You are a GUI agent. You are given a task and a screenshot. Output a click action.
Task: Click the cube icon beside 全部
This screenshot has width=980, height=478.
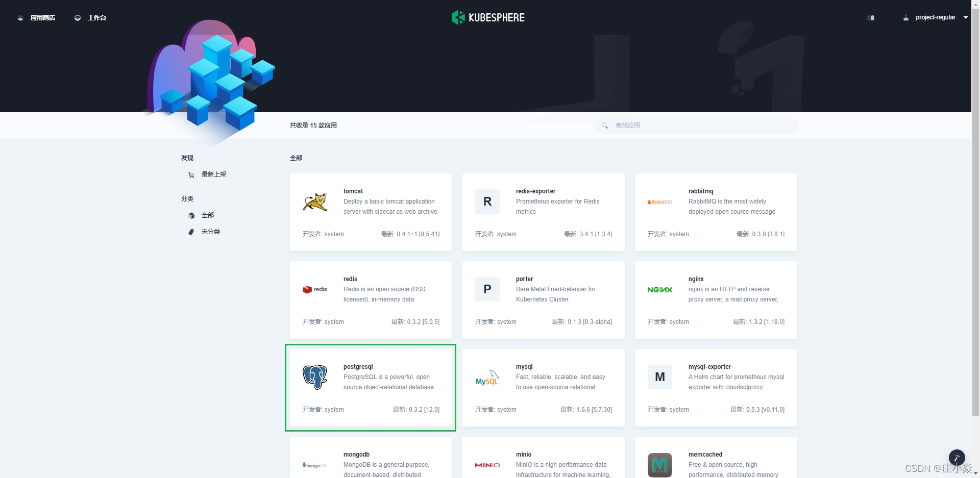[191, 216]
